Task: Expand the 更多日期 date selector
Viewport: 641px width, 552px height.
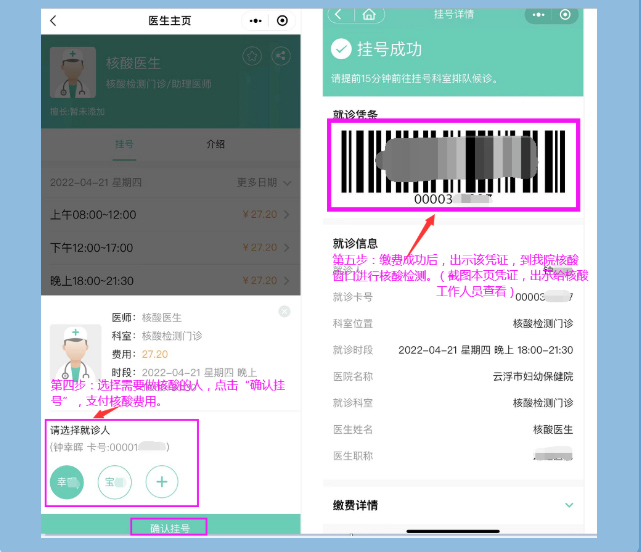Action: [x=264, y=182]
